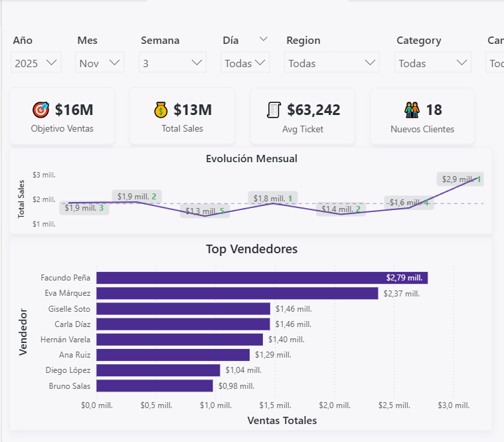The height and width of the screenshot is (442, 504).
Task: Click the Evolución Mensual chart title
Action: click(252, 158)
